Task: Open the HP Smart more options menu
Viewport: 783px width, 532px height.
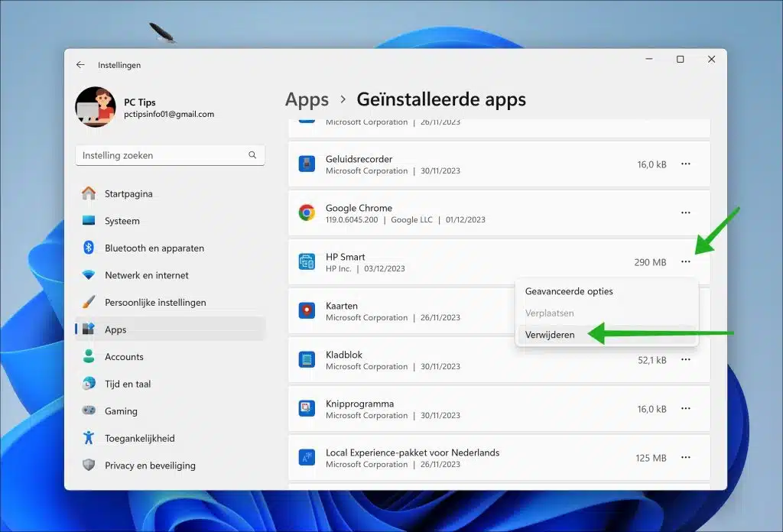Action: pyautogui.click(x=685, y=261)
